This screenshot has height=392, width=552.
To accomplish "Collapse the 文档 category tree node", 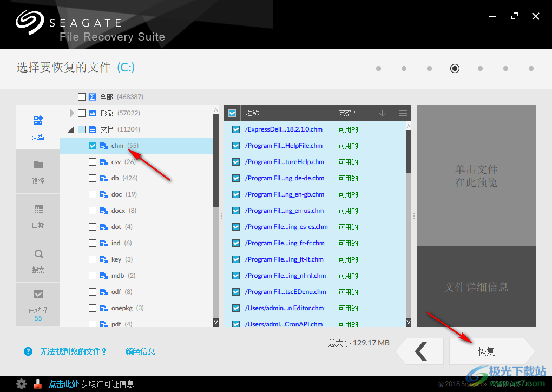I will click(x=71, y=129).
